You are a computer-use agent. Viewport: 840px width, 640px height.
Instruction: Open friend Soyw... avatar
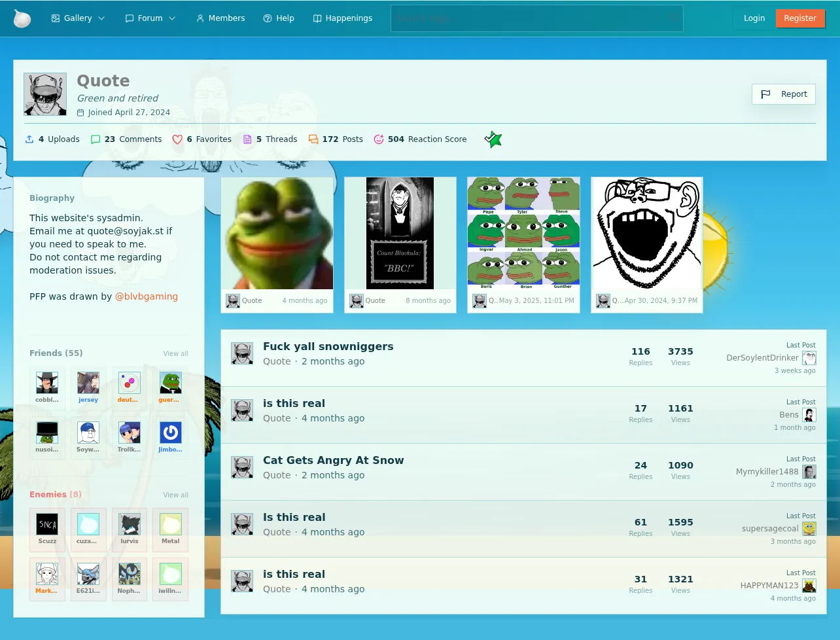(x=88, y=433)
